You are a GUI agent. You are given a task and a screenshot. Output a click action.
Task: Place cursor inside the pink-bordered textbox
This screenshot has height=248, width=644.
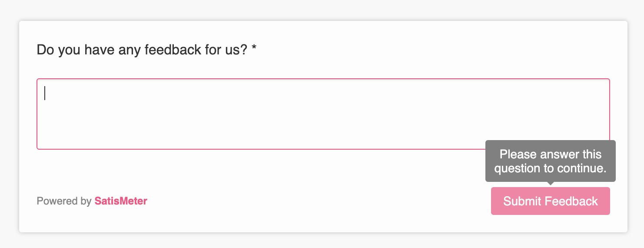323,114
